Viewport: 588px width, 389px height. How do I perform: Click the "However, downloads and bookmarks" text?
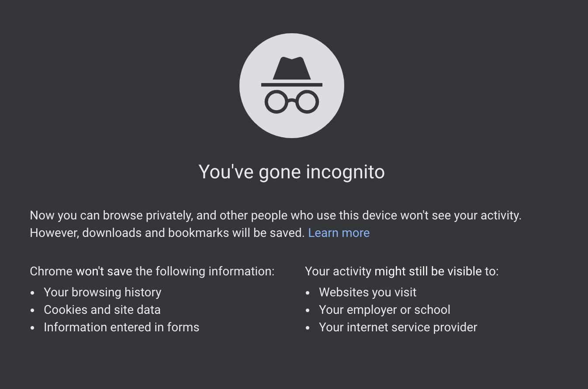click(167, 233)
